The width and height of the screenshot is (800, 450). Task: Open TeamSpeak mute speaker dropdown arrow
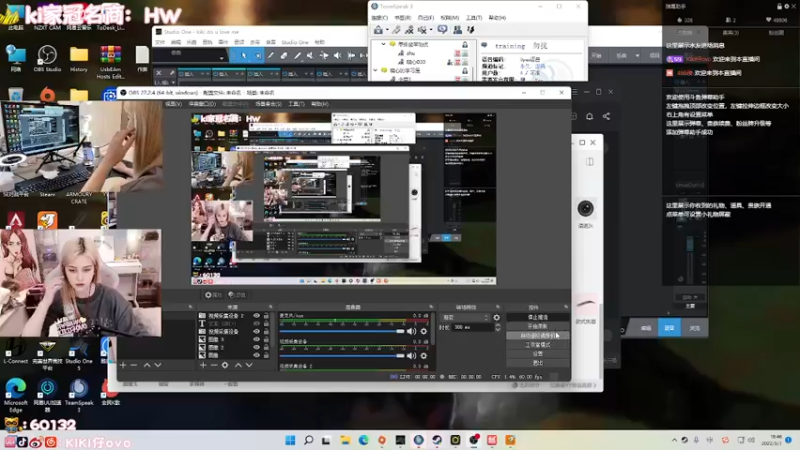pos(431,30)
